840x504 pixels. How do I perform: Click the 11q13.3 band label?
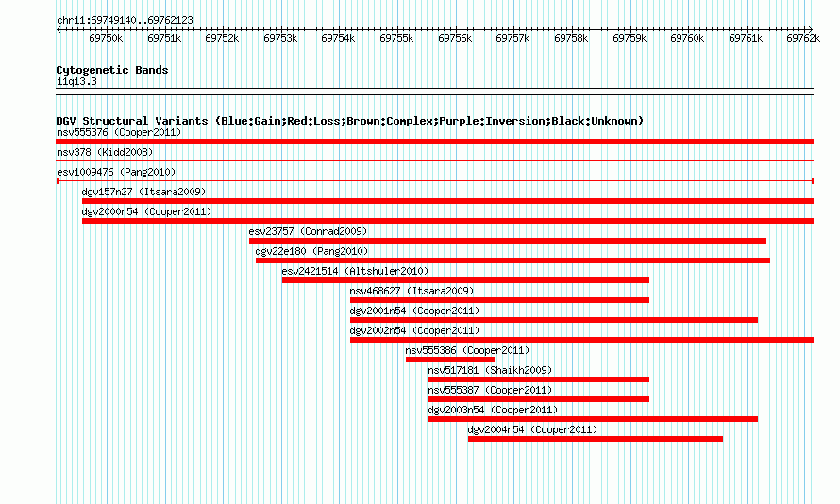coord(76,81)
